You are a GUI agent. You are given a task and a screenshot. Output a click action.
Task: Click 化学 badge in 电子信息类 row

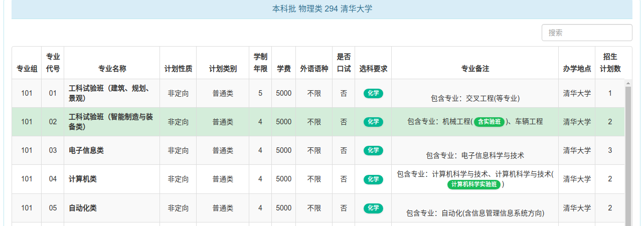coord(373,150)
